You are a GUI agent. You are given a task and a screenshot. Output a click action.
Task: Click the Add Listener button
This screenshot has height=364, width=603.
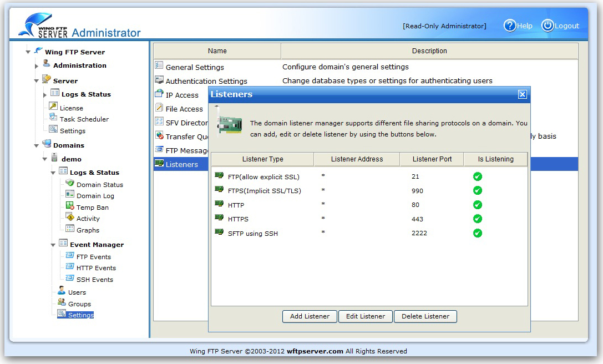click(309, 316)
